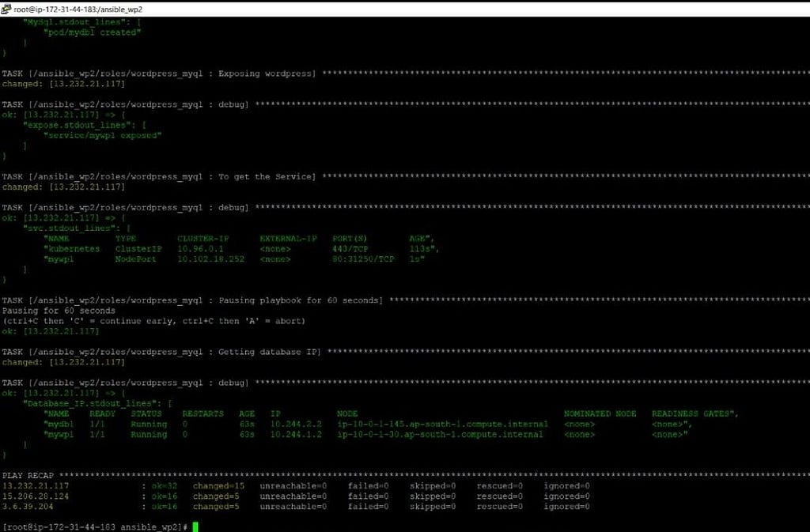Click cluster IP 10.96.0.1
Image resolution: width=810 pixels, height=532 pixels.
click(200, 249)
